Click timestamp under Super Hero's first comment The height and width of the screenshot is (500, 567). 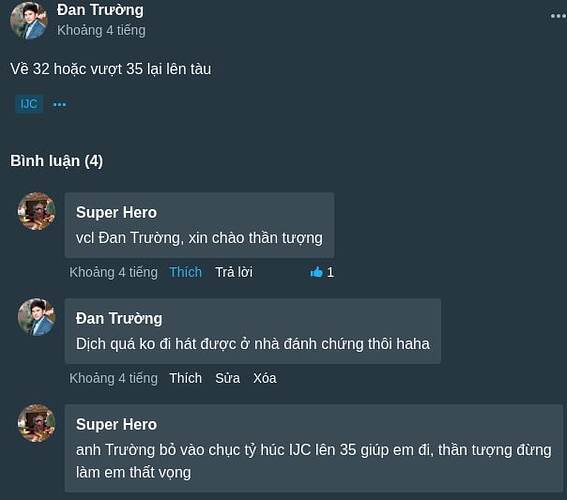114,272
